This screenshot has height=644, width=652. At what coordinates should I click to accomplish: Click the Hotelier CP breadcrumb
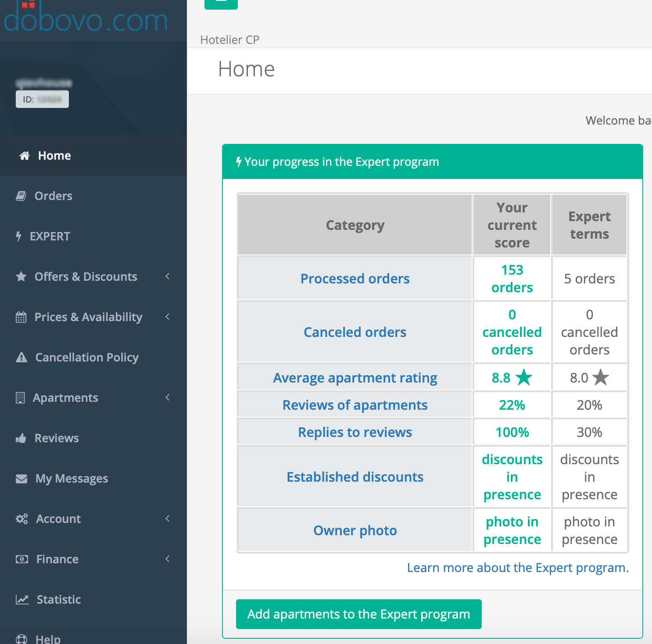pos(229,40)
